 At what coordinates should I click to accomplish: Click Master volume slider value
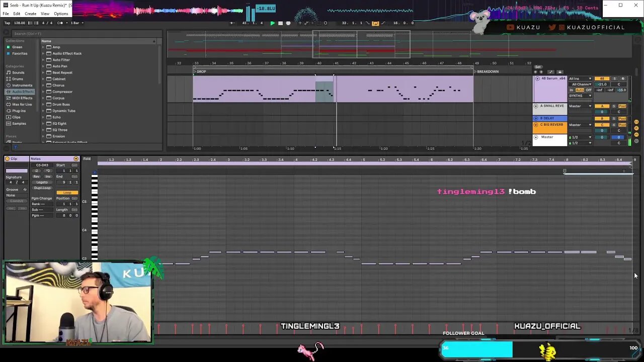pos(602,137)
